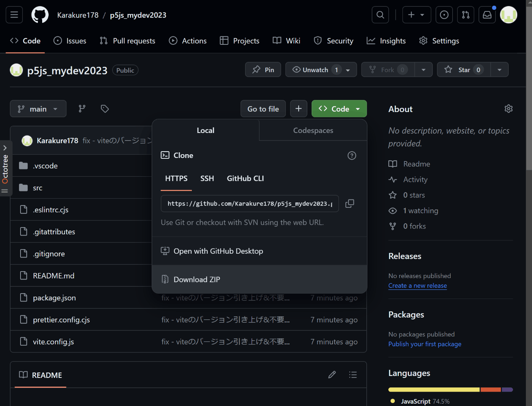Open the src folder
The image size is (532, 406).
tap(38, 188)
